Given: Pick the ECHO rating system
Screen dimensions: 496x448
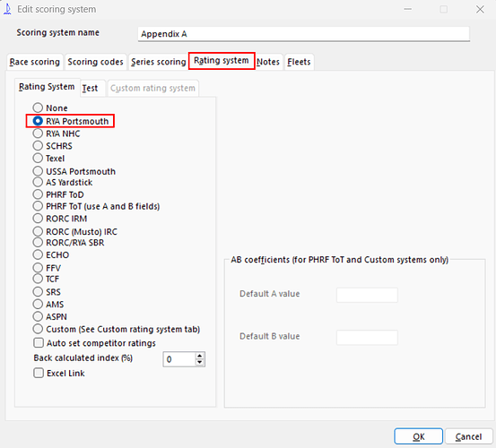Looking at the screenshot, I should [38, 254].
